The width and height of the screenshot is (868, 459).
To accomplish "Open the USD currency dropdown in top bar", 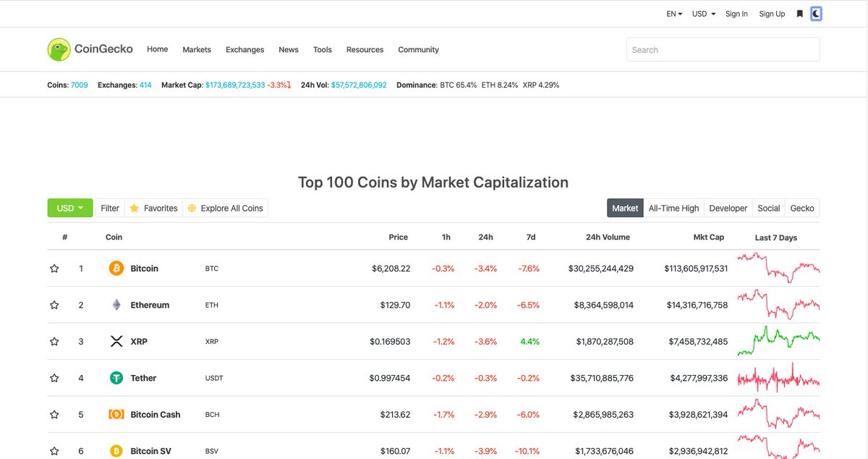I will pos(704,14).
